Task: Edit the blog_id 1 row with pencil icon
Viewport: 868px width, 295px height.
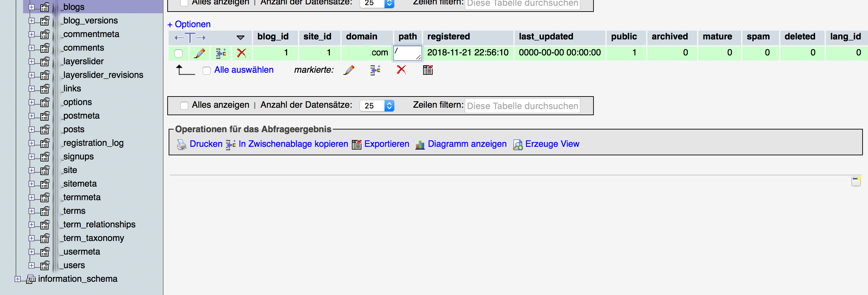Action: [200, 53]
